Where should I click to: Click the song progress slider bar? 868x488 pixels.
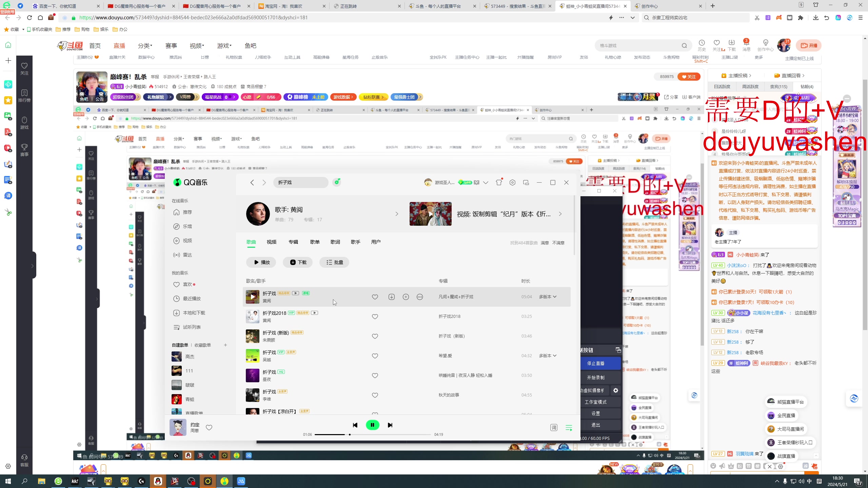(373, 434)
